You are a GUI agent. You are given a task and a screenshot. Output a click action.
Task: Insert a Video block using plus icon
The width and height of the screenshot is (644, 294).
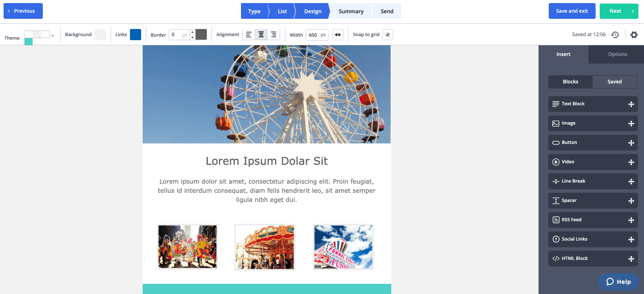click(x=631, y=162)
